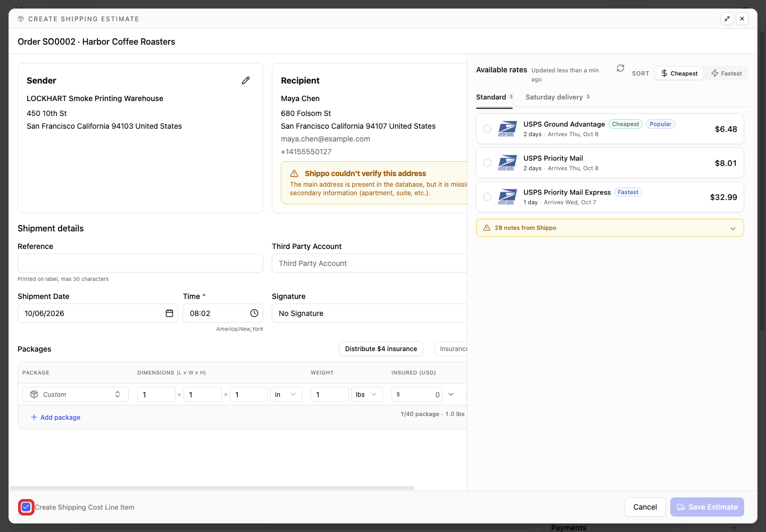Click the Third Party Account field
This screenshot has height=532, width=766.
370,263
